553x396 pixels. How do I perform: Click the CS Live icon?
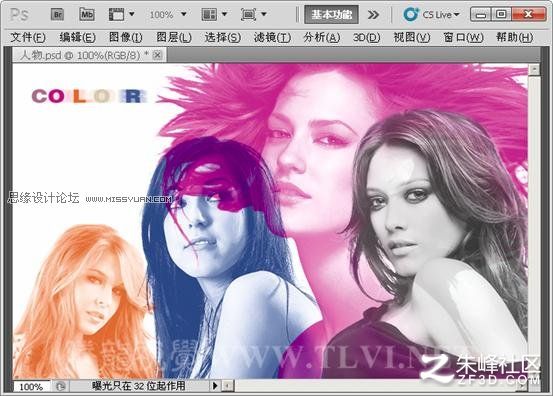(411, 14)
